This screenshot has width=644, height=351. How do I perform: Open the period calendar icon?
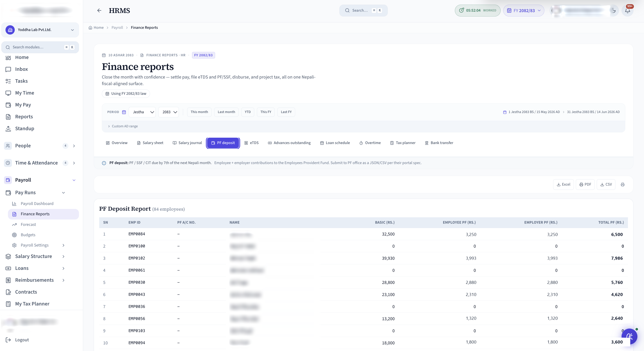[124, 112]
